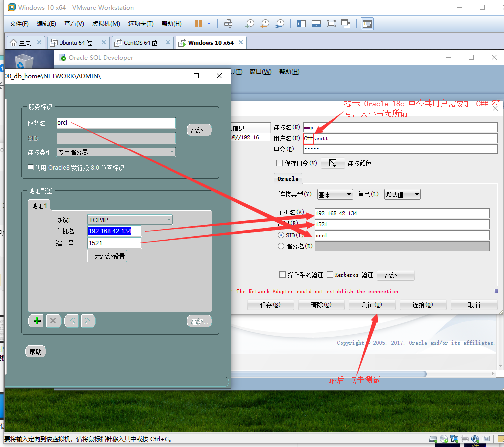
Task: Click the 清除(C) button
Action: pyautogui.click(x=321, y=305)
